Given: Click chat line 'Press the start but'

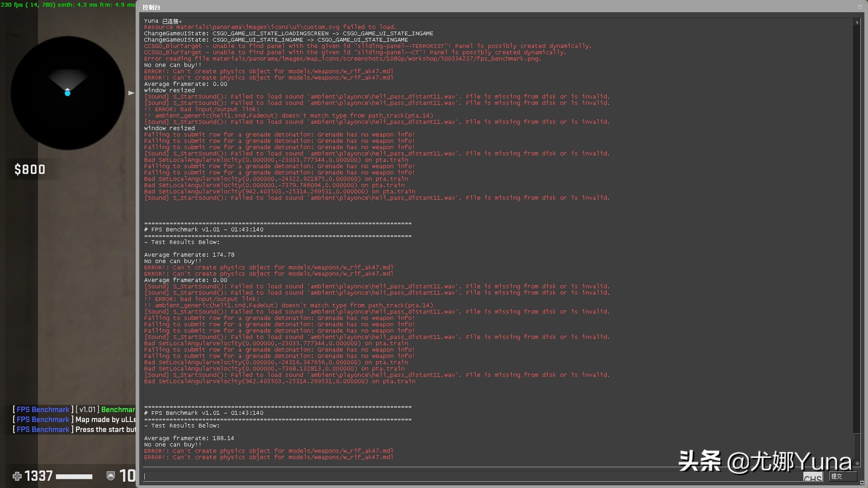Looking at the screenshot, I should click(x=74, y=430).
